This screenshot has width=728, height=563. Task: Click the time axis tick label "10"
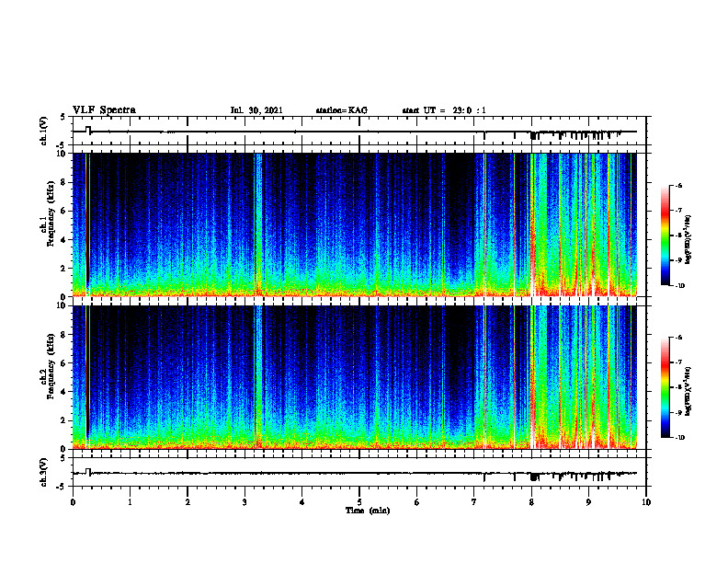pos(646,502)
